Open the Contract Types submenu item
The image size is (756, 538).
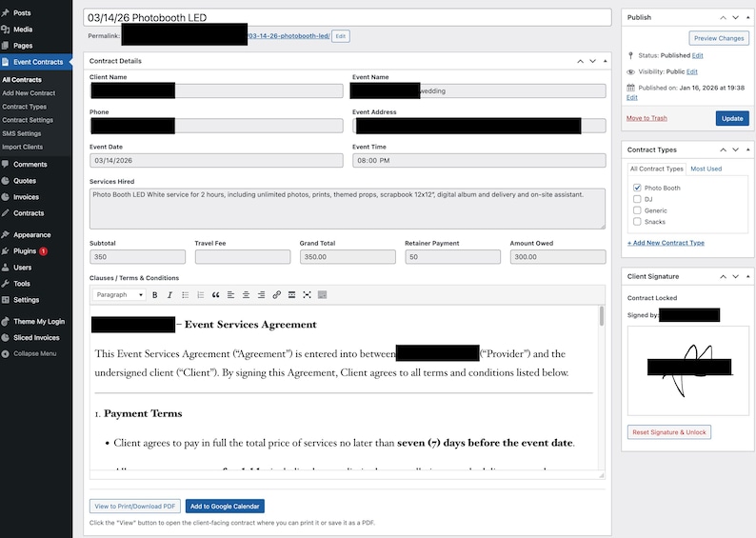[x=24, y=107]
